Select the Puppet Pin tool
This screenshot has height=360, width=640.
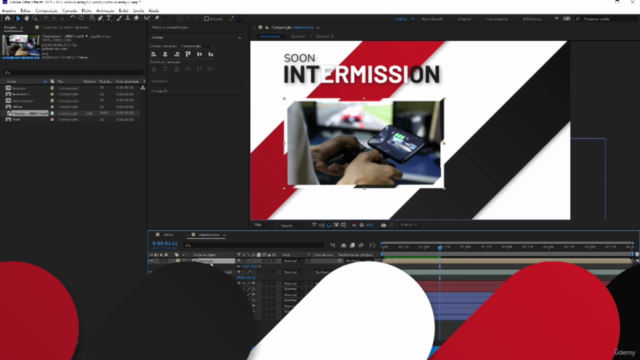156,18
